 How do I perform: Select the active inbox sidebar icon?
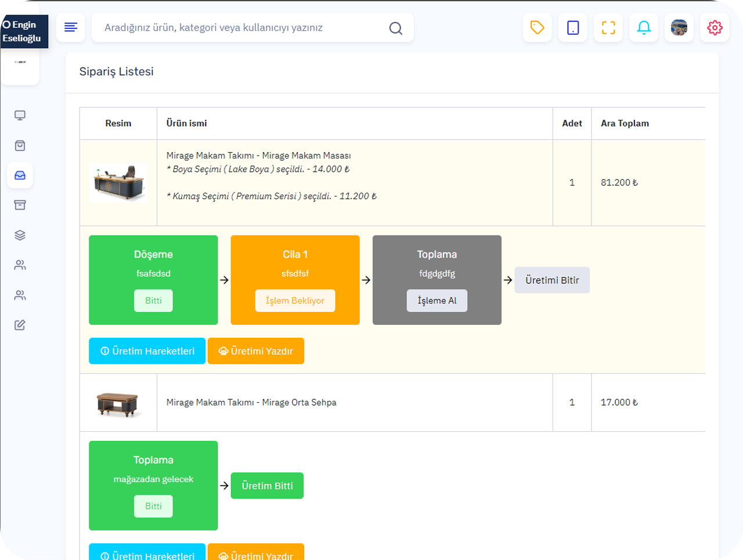20,175
